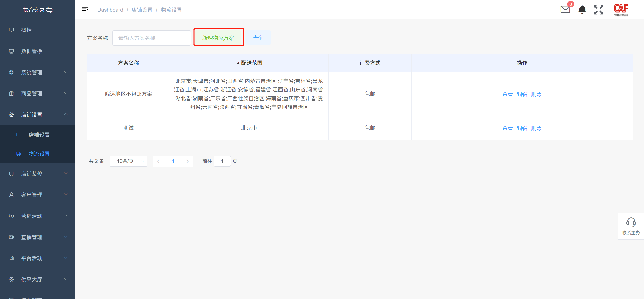The height and width of the screenshot is (299, 644).
Task: Click the notification bell icon
Action: 582,10
